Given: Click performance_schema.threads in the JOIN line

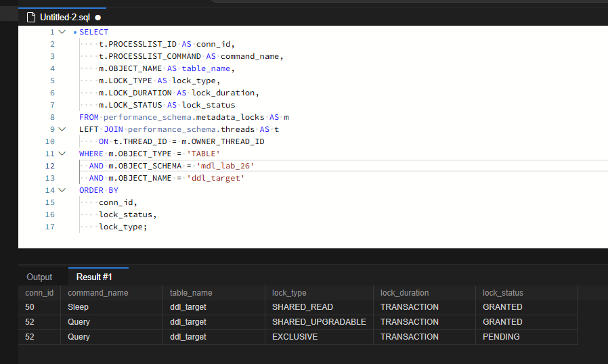Looking at the screenshot, I should coord(191,129).
